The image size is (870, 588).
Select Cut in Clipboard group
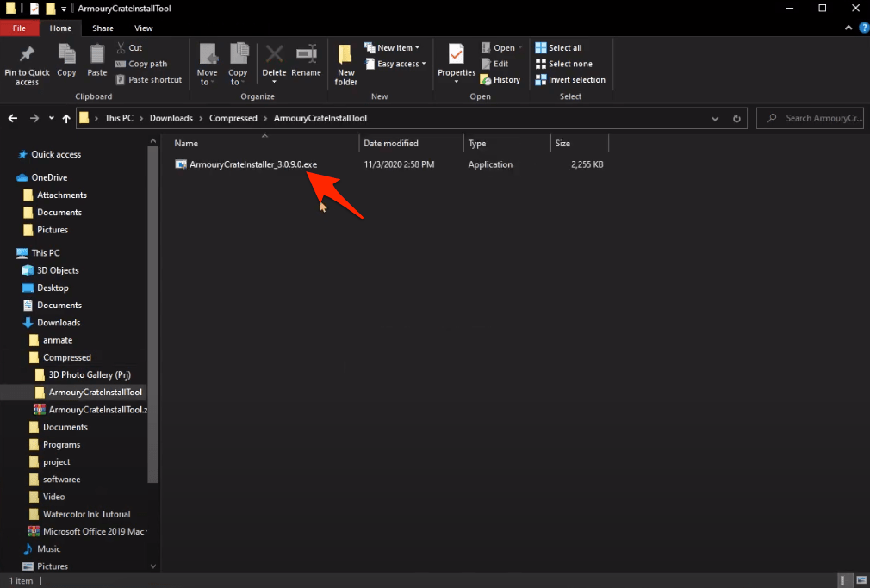(129, 47)
